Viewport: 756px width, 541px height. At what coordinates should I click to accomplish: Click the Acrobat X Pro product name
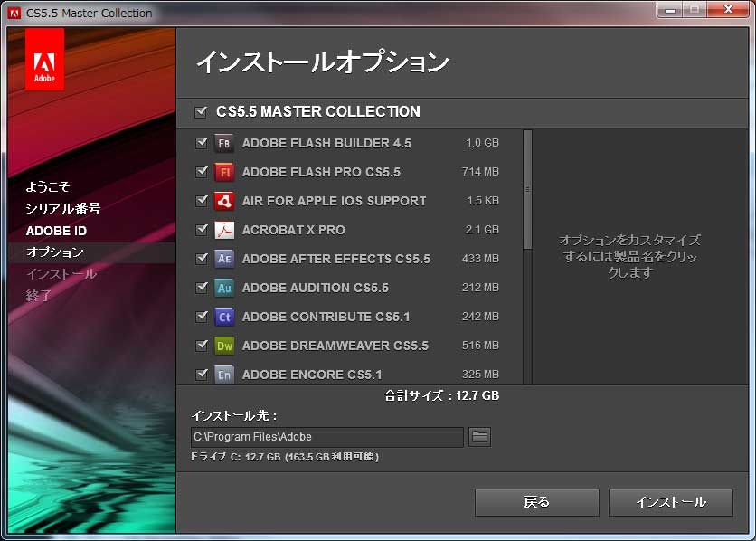click(x=294, y=230)
